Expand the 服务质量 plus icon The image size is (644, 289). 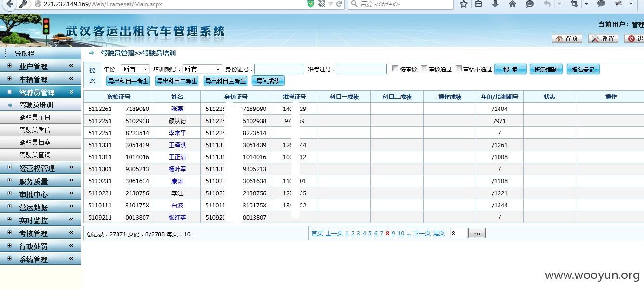point(10,180)
